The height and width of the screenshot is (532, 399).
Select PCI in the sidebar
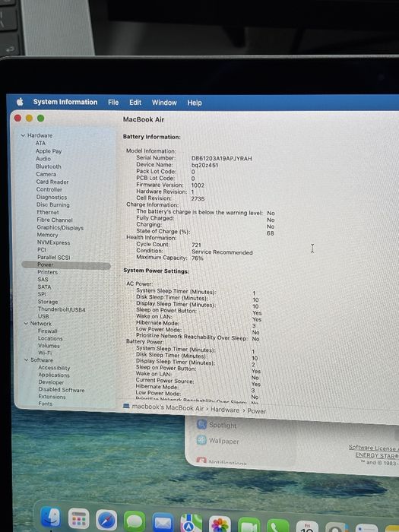[42, 250]
